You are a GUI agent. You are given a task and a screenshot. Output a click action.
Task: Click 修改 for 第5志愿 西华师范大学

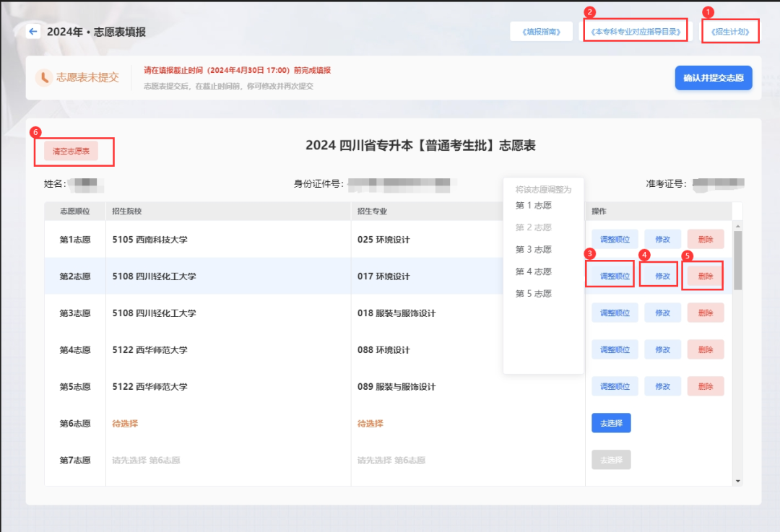click(x=662, y=386)
